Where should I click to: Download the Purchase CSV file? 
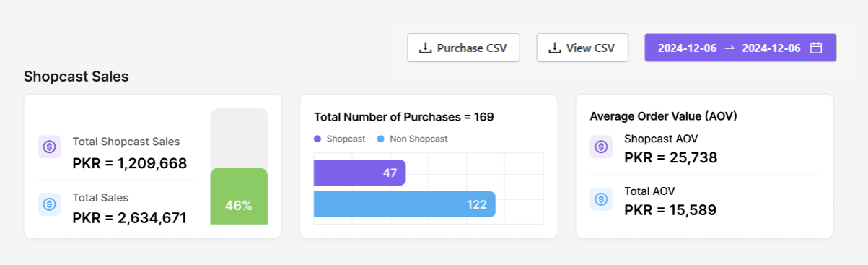pos(463,48)
